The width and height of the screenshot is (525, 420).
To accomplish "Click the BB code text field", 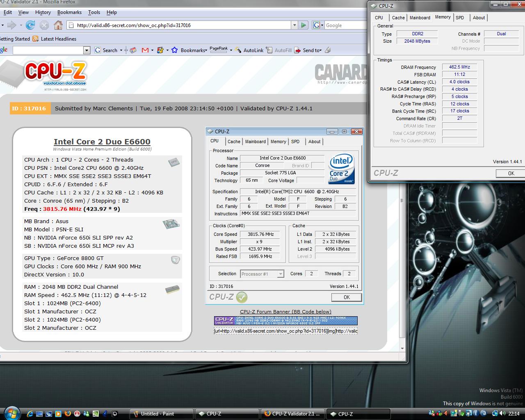I will (x=285, y=331).
